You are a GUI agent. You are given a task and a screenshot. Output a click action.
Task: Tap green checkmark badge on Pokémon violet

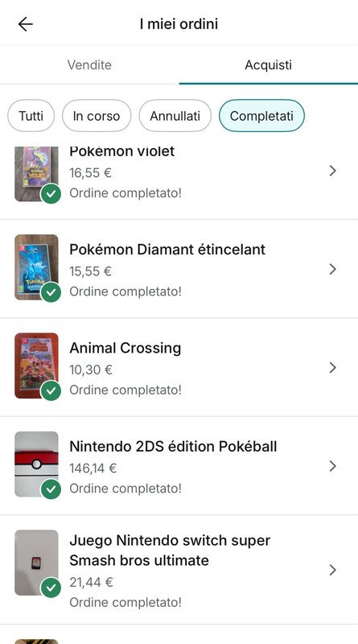pyautogui.click(x=51, y=194)
